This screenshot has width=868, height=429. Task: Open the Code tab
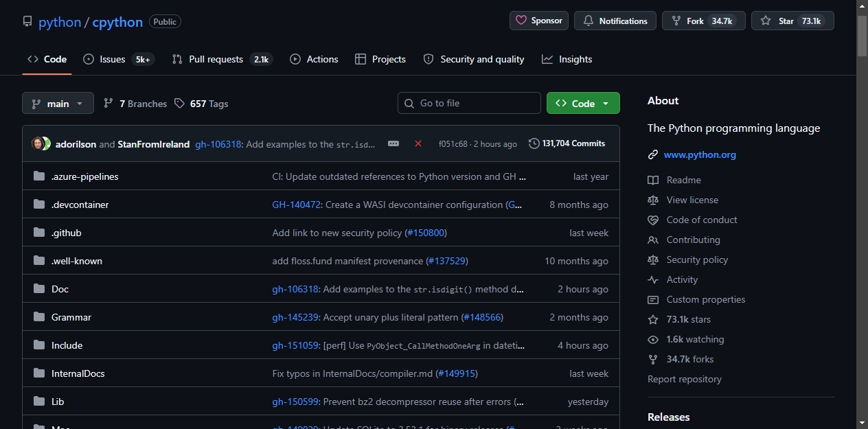click(47, 59)
